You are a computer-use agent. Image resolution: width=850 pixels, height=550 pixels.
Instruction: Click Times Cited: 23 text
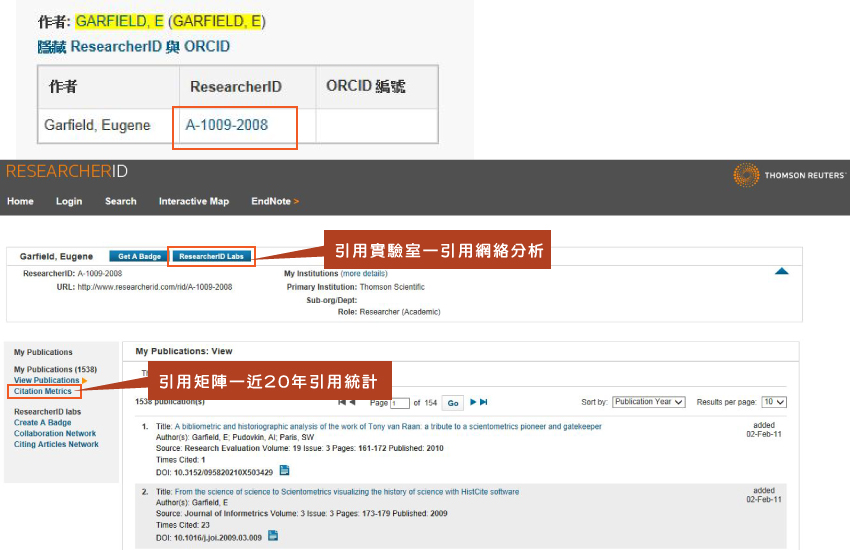click(x=183, y=525)
